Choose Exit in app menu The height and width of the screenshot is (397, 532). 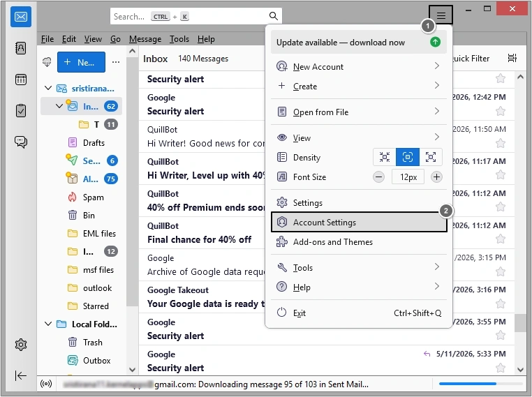click(x=359, y=313)
